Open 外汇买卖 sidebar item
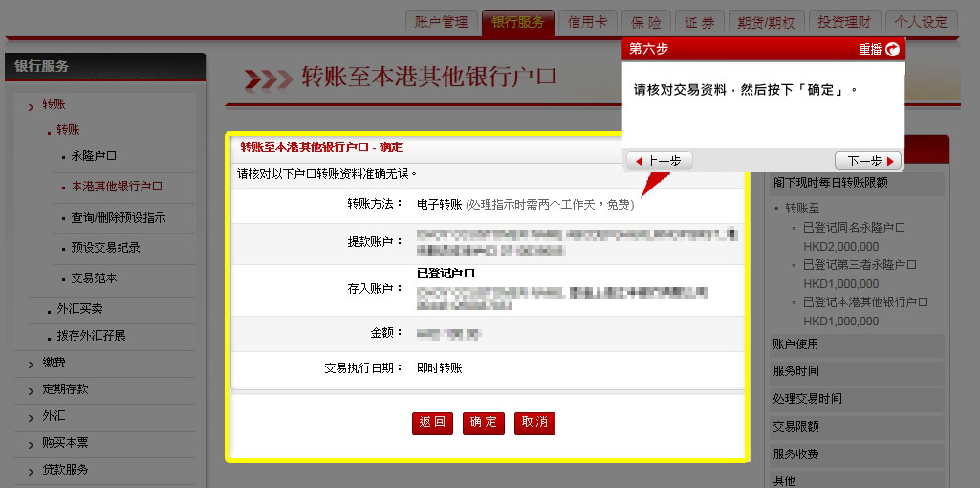Image resolution: width=980 pixels, height=488 pixels. click(79, 309)
